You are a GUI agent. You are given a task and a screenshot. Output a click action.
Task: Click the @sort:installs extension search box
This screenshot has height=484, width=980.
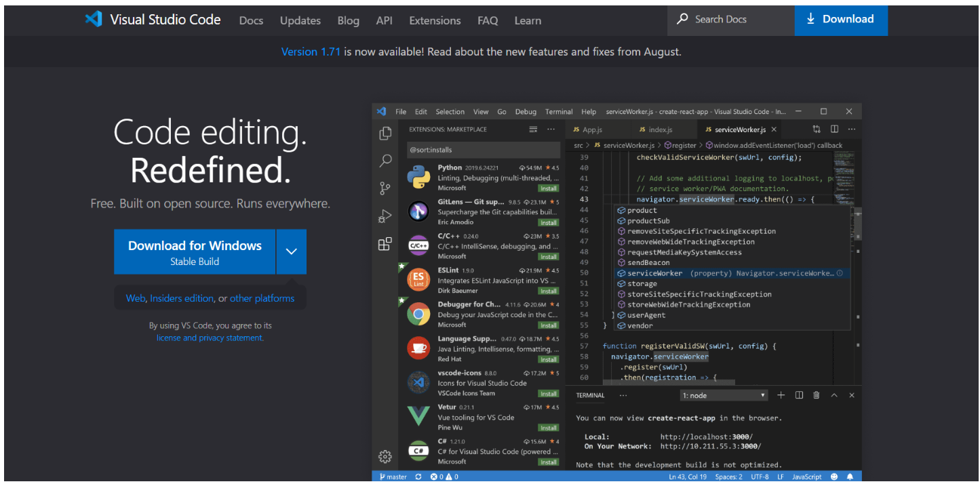[x=484, y=150]
